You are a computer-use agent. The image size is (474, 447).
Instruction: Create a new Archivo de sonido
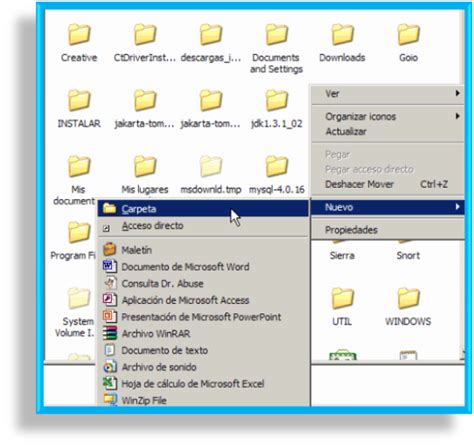(x=203, y=367)
